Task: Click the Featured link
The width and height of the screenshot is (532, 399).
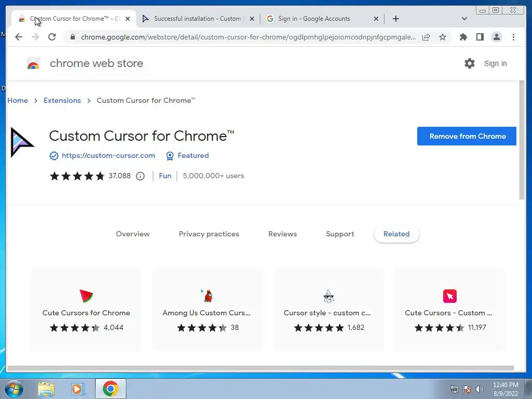Action: [193, 156]
